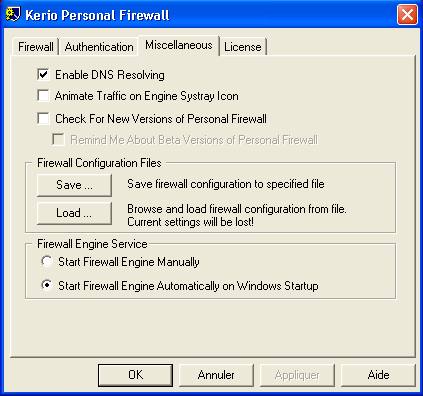Click the Enable DNS Resolving label text

110,75
